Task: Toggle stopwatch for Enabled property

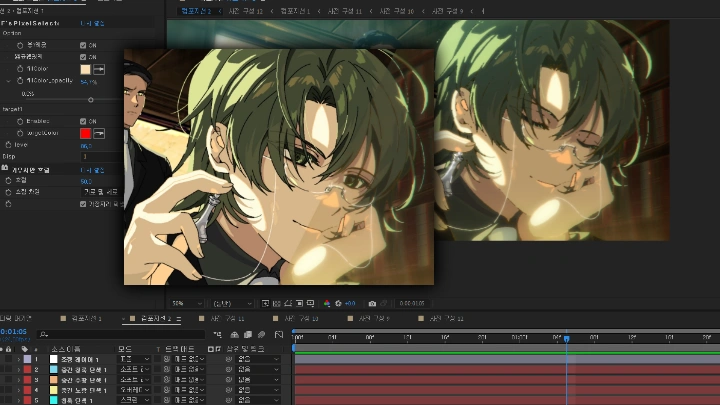Action: [20, 121]
